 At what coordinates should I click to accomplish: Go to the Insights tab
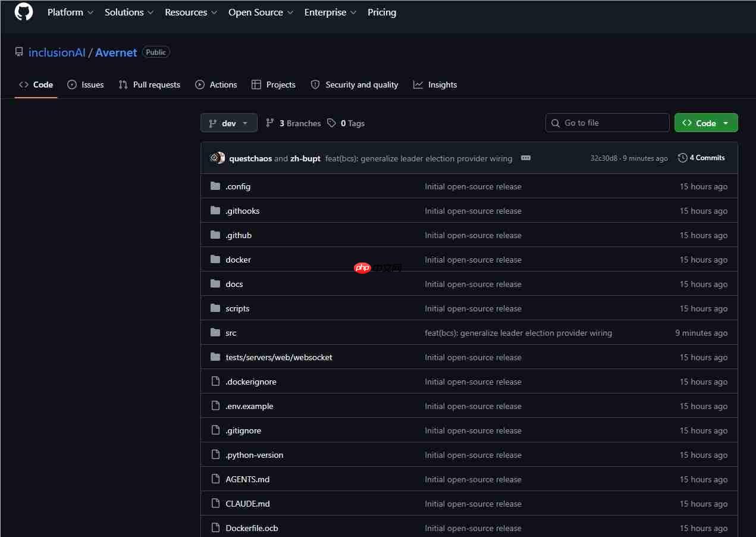tap(435, 85)
